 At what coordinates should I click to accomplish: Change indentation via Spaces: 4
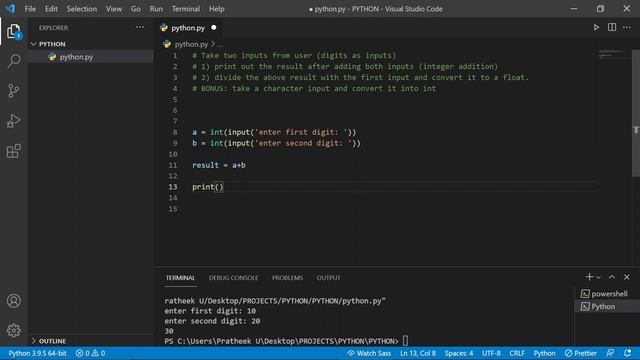click(459, 353)
